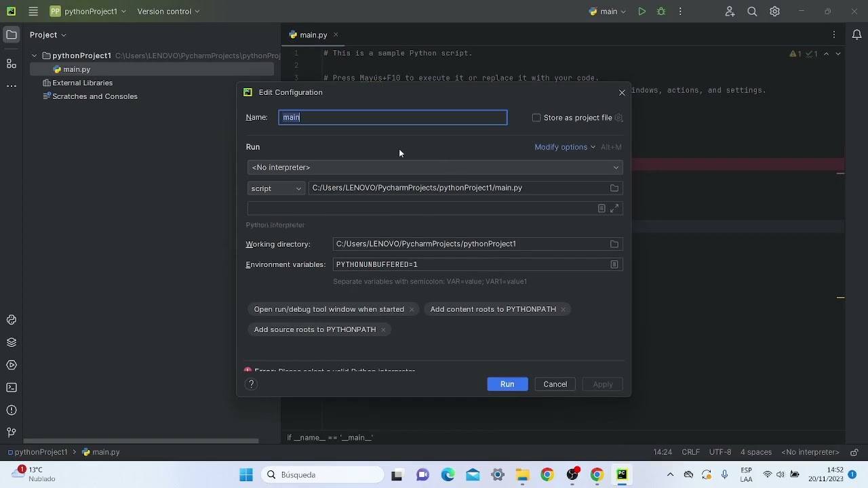
Task: Open Store as project file settings gear
Action: [618, 117]
